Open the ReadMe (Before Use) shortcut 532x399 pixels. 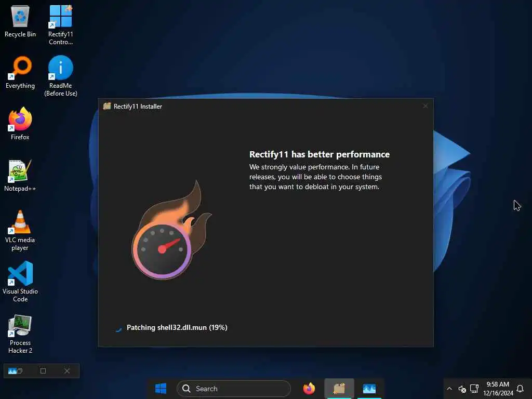tap(60, 76)
